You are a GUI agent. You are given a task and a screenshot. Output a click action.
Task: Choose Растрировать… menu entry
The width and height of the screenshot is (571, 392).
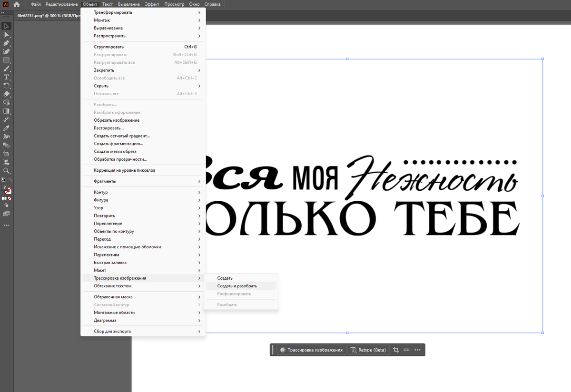coord(143,128)
